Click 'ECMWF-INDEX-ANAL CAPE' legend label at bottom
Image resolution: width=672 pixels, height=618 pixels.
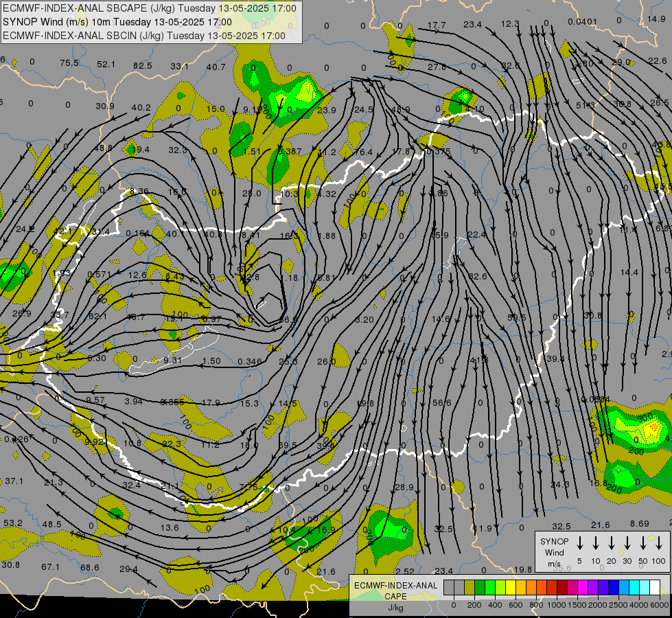click(395, 591)
